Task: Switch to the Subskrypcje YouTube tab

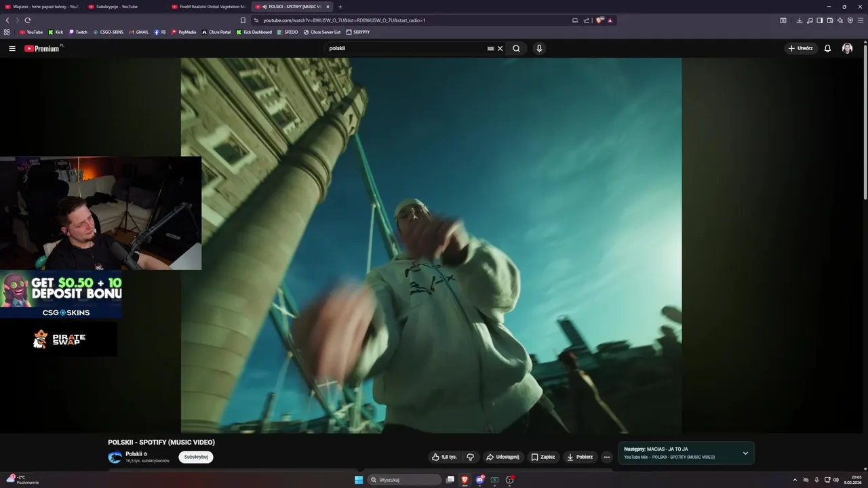Action: 125,7
